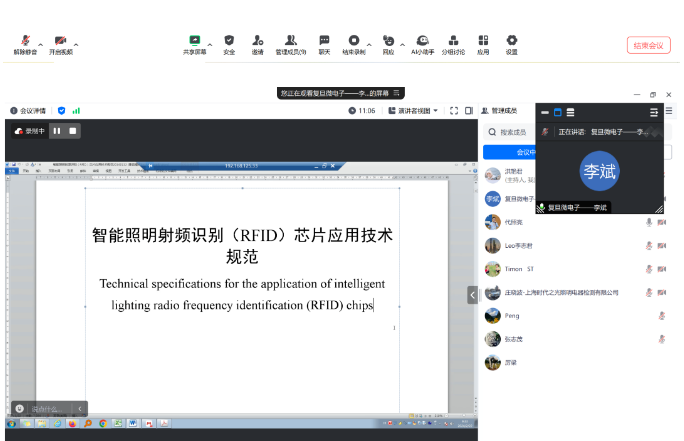Open the Share Screen (共享屏幕) tool
The height and width of the screenshot is (441, 684).
click(194, 42)
